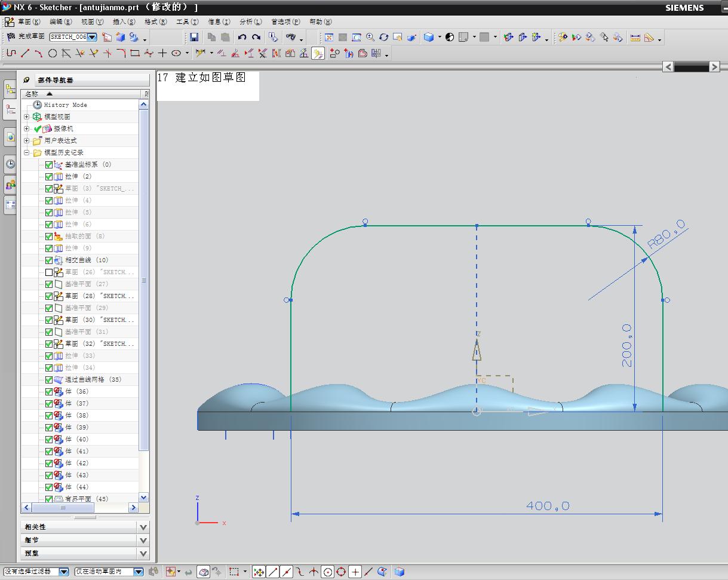The image size is (728, 580).
Task: Click the top toolbar strip right scroll arrow
Action: [714, 67]
